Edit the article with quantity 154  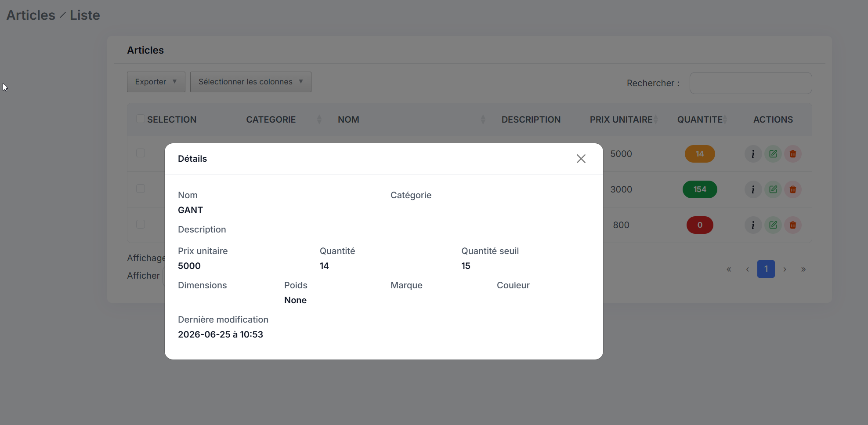pos(773,189)
